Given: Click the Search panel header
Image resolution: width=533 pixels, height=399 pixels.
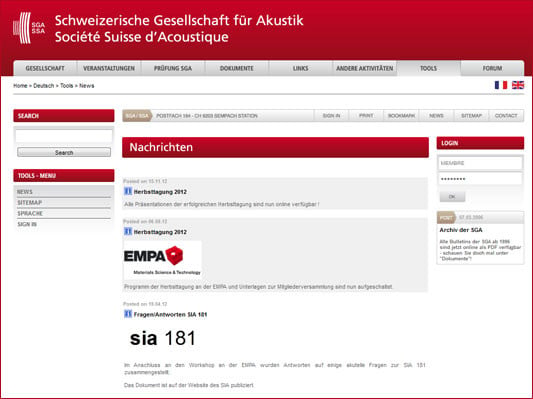Looking at the screenshot, I should coord(64,116).
